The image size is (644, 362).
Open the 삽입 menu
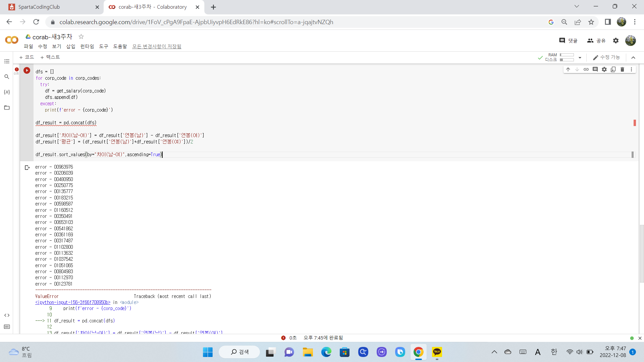coord(71,46)
